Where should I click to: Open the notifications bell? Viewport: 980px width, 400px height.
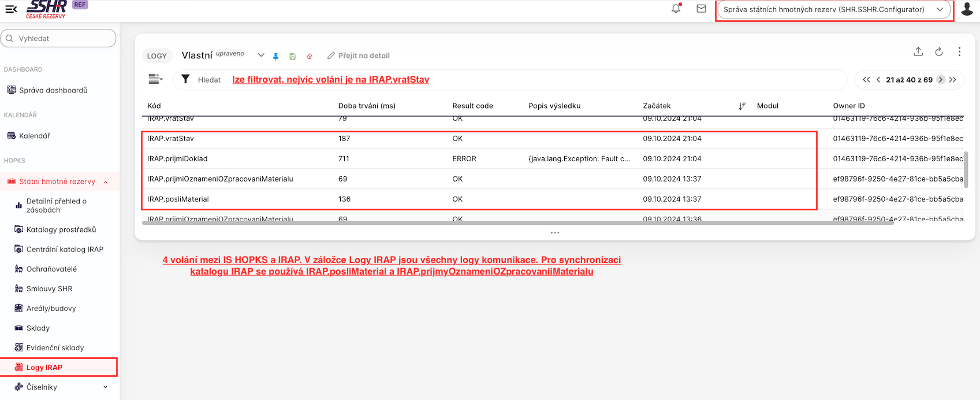click(x=676, y=9)
